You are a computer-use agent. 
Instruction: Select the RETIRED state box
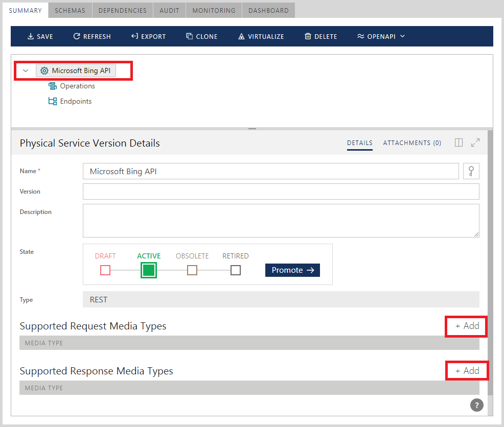[235, 270]
